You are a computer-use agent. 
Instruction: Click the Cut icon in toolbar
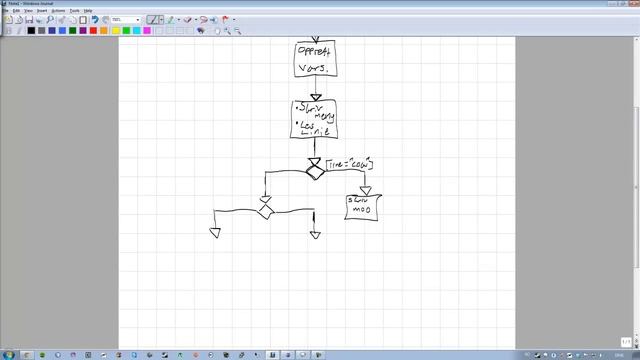pos(62,20)
